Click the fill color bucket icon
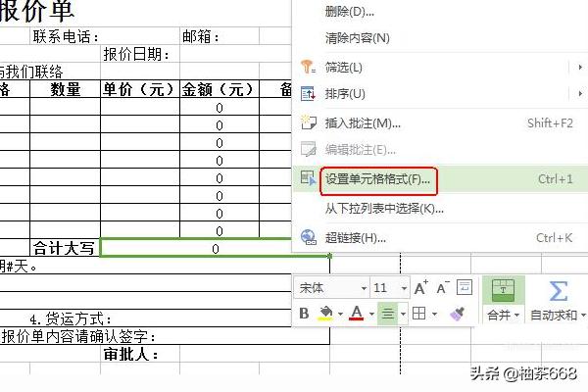Image resolution: width=588 pixels, height=392 pixels. 325,314
